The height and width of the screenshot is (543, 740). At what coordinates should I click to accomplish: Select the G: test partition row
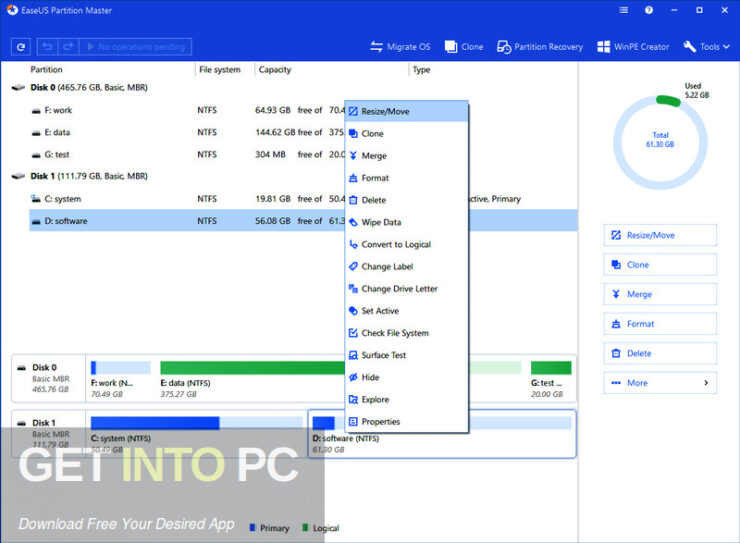point(303,154)
